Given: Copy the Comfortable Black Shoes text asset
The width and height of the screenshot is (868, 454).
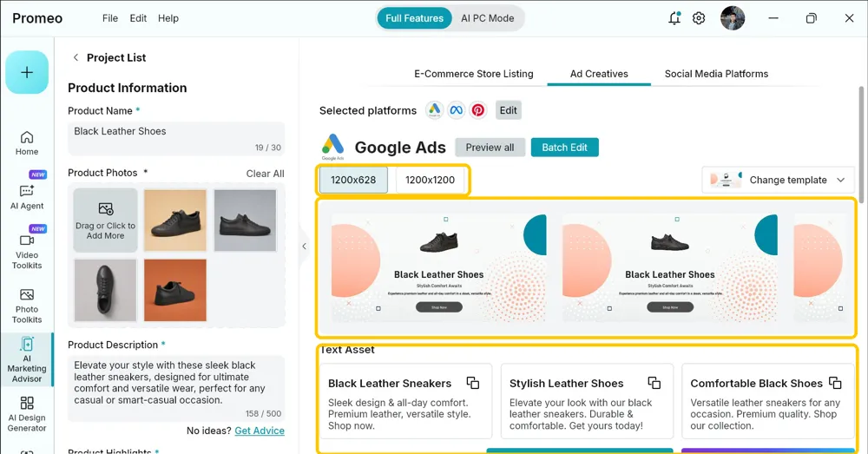Looking at the screenshot, I should point(835,383).
